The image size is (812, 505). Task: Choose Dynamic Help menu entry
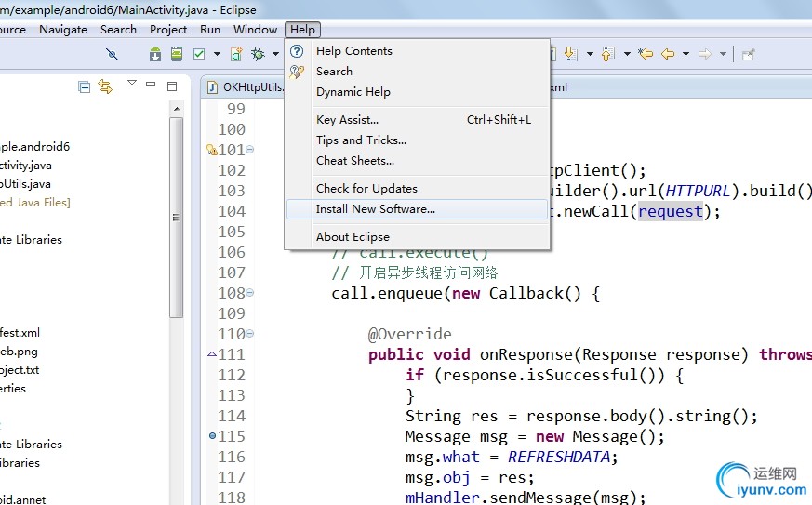[418, 92]
